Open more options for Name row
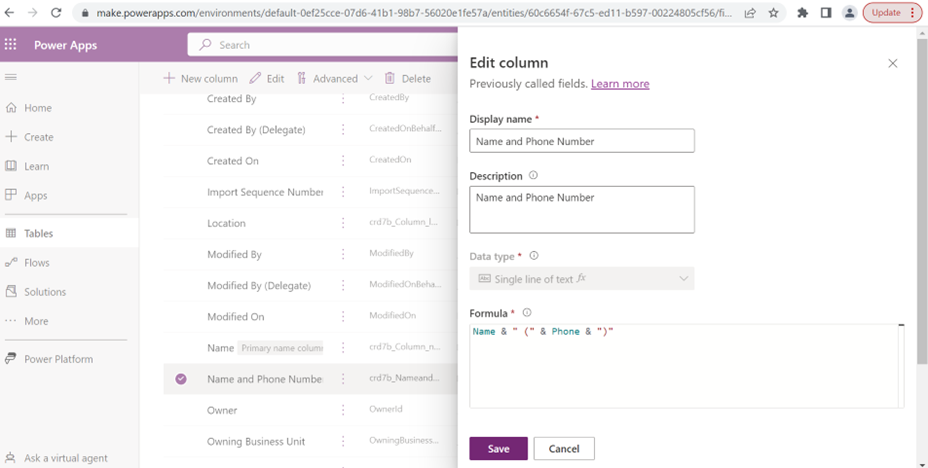 point(343,348)
